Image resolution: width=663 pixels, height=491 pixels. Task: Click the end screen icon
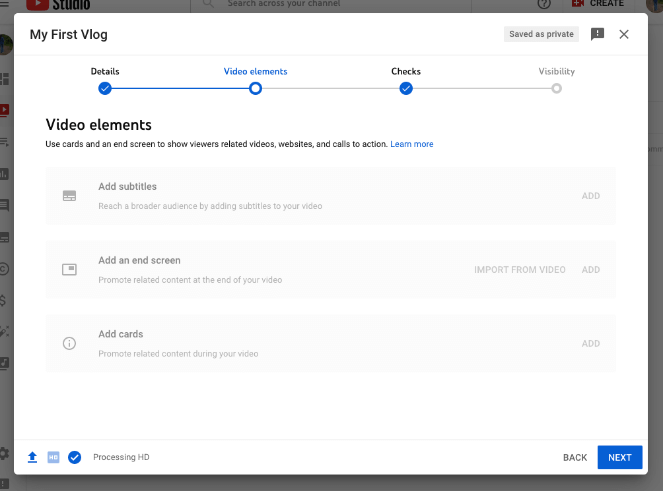(69, 269)
